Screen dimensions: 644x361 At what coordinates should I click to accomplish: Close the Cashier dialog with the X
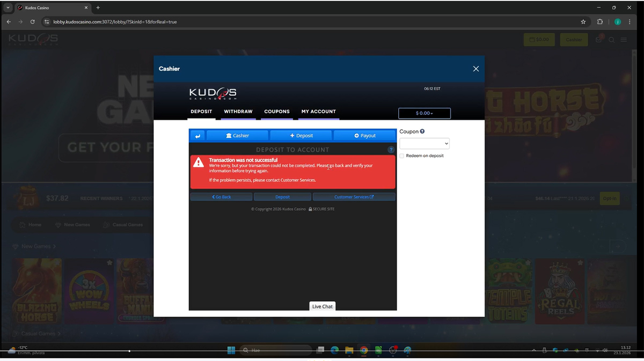pyautogui.click(x=475, y=69)
